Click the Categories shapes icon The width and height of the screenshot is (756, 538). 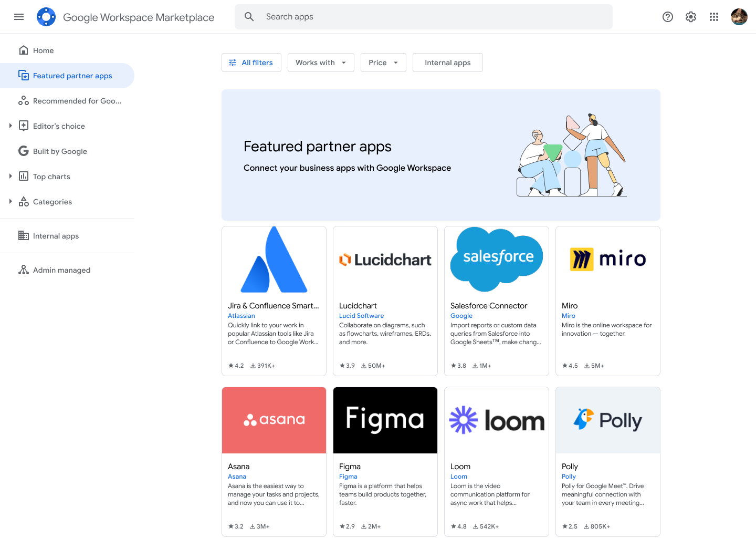coord(24,202)
